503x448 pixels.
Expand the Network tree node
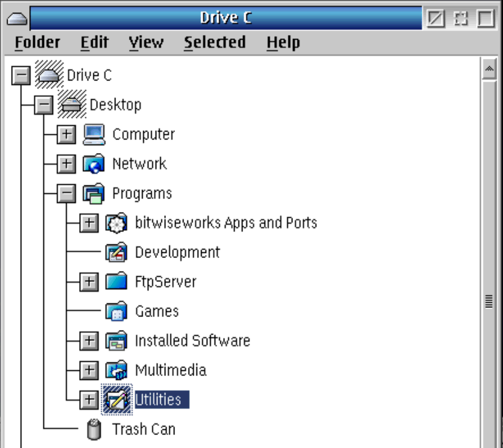point(66,163)
